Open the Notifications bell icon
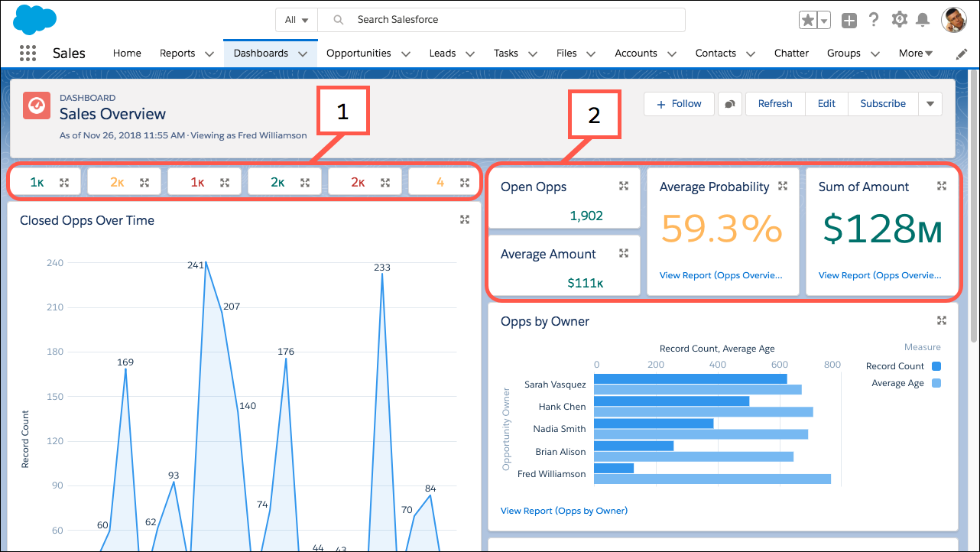 coord(923,20)
